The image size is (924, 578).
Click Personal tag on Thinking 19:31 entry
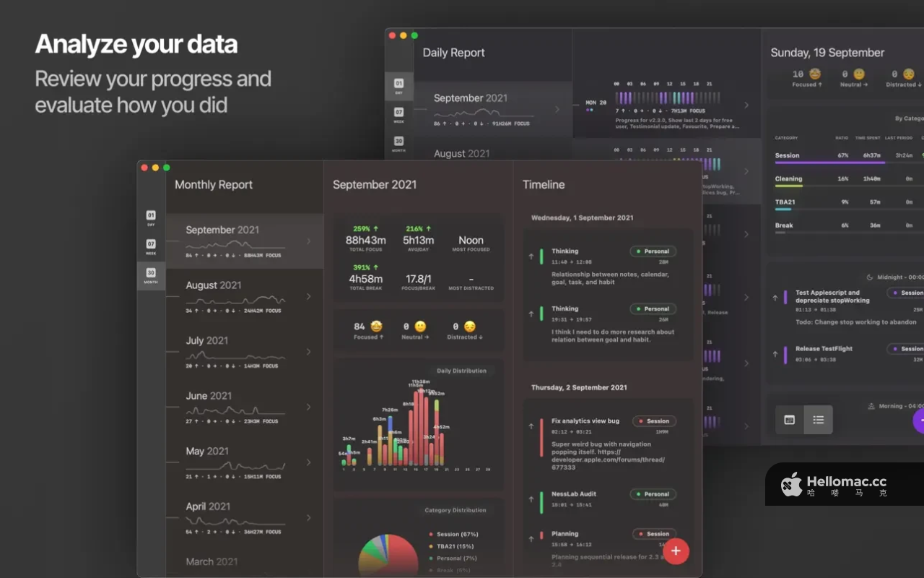[653, 309]
